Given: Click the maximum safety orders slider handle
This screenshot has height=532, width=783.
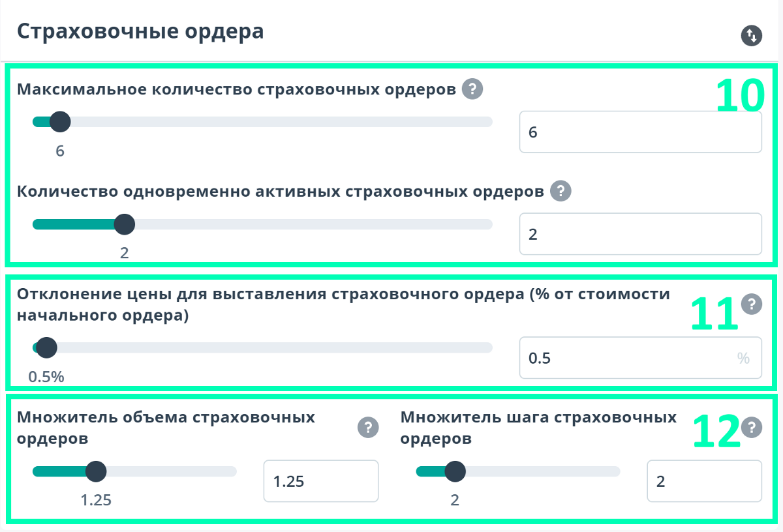Looking at the screenshot, I should [60, 121].
